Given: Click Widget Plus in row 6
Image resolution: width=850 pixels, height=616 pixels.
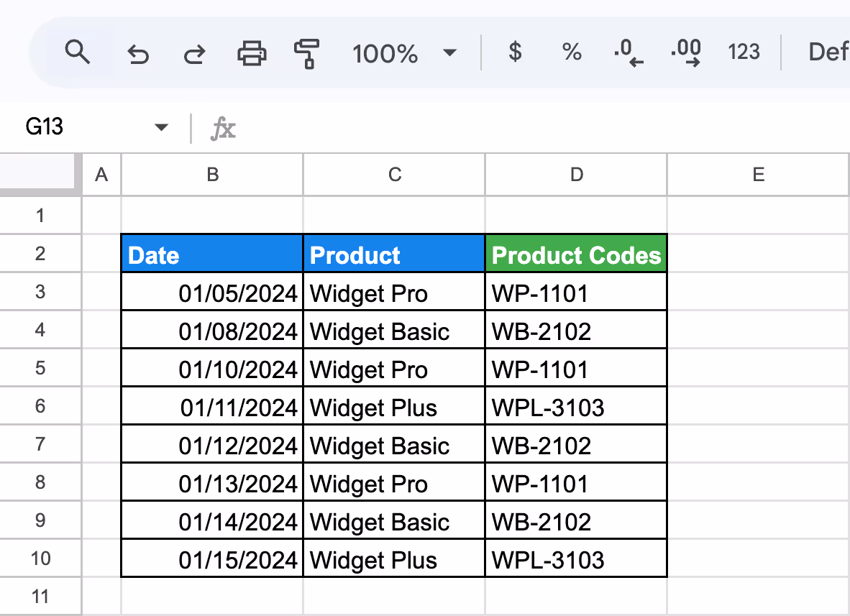Looking at the screenshot, I should (x=394, y=406).
